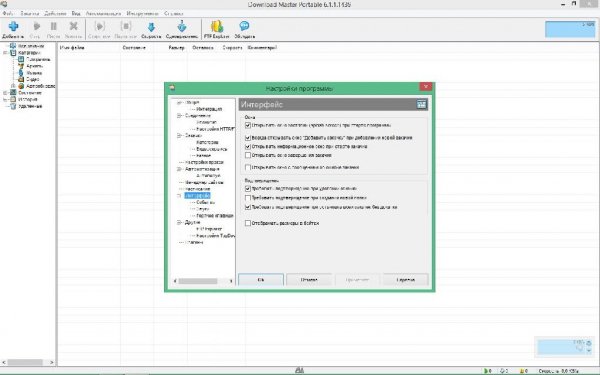Select the Программы category in main tree

pyautogui.click(x=38, y=59)
